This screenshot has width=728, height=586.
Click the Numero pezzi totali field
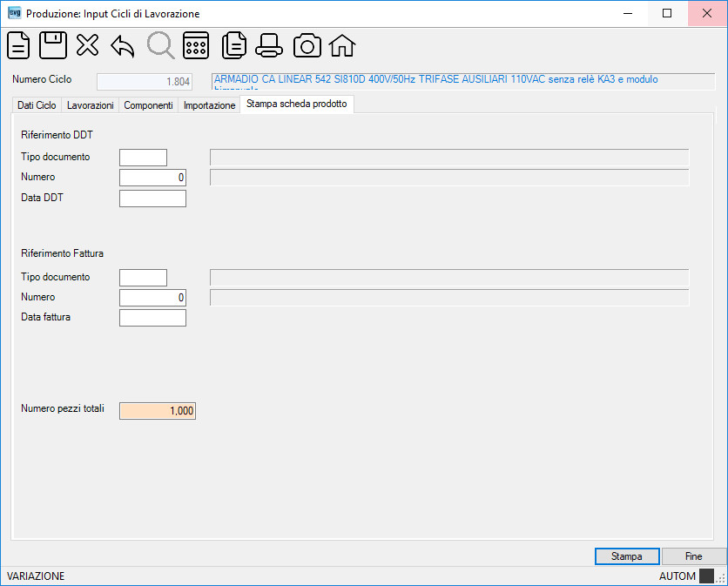click(x=158, y=411)
